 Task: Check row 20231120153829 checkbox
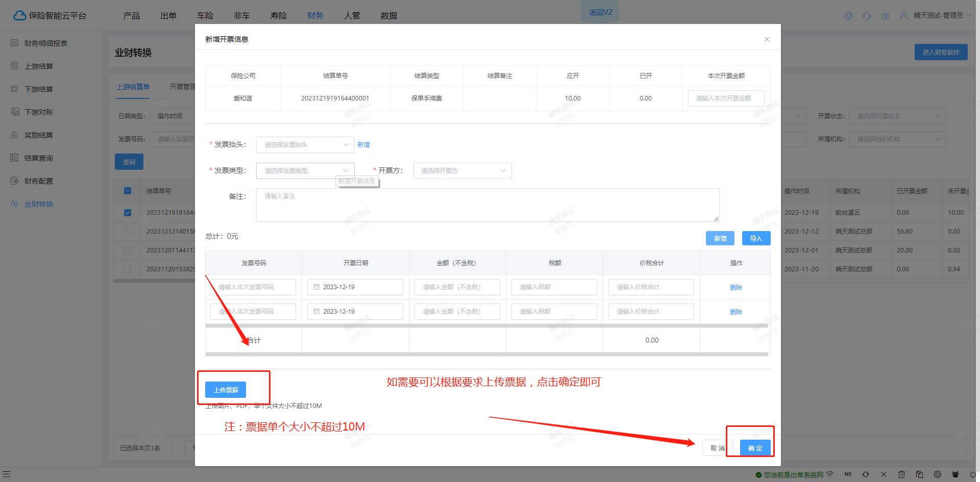coord(128,269)
